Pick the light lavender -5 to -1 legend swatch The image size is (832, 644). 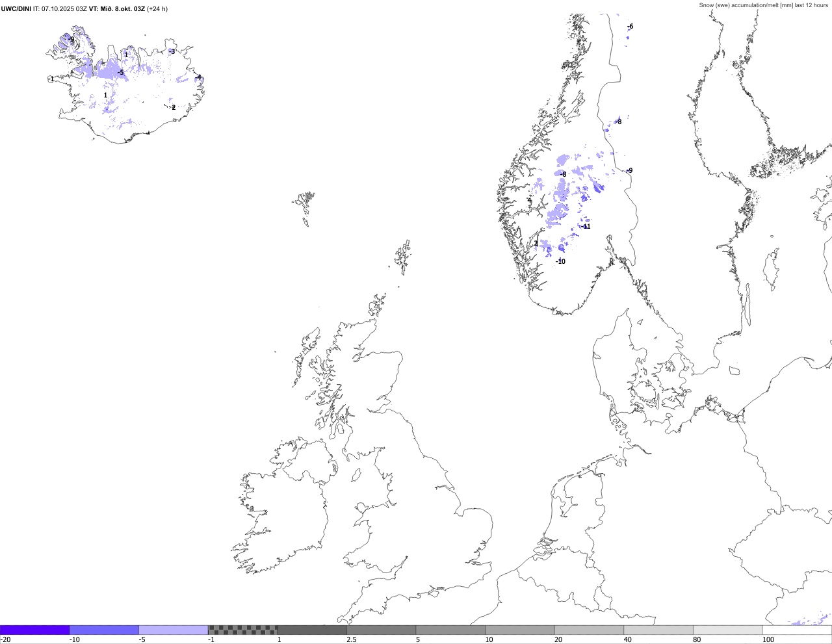174,630
